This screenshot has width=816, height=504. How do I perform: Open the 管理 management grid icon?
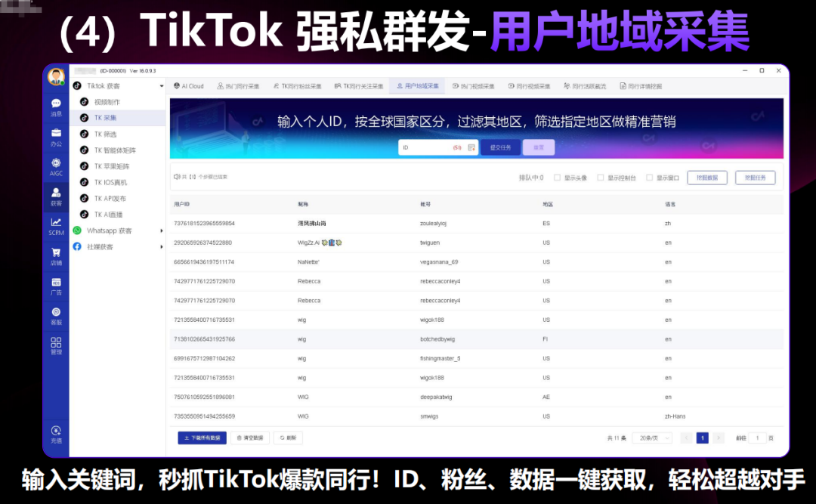tap(56, 346)
